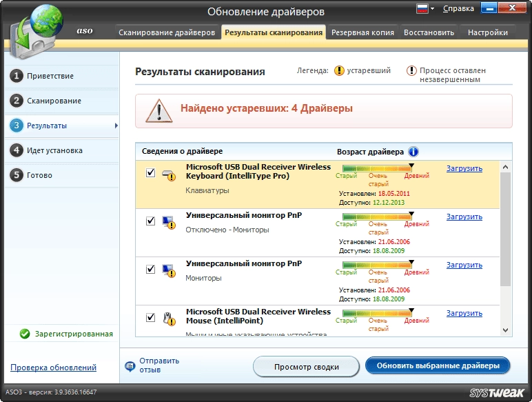This screenshot has height=402, width=532.
Task: Click step 2 number circle Сканирование
Action: click(x=17, y=101)
